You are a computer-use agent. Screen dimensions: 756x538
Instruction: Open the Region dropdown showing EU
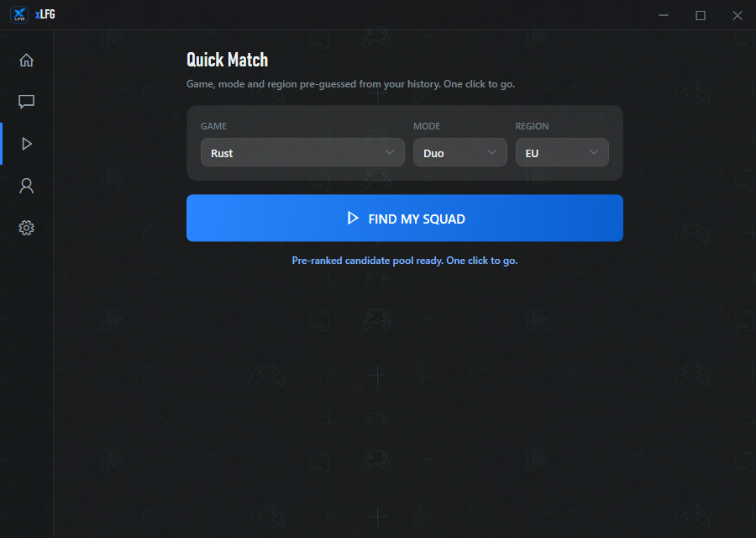pyautogui.click(x=562, y=152)
